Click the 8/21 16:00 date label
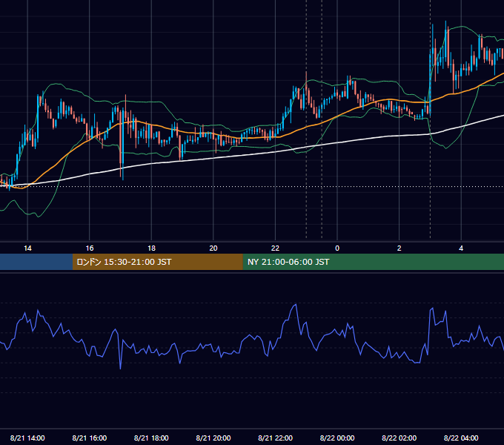The image size is (504, 445). click(x=90, y=438)
